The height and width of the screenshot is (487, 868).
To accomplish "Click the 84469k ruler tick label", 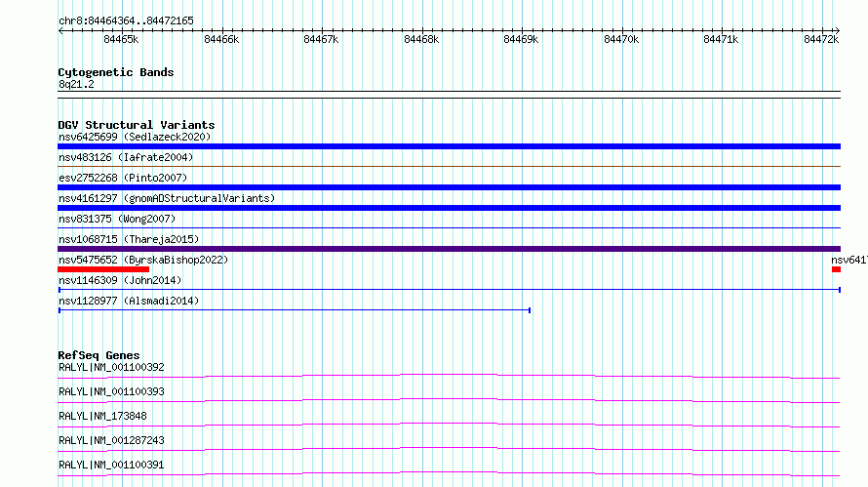I will click(521, 39).
